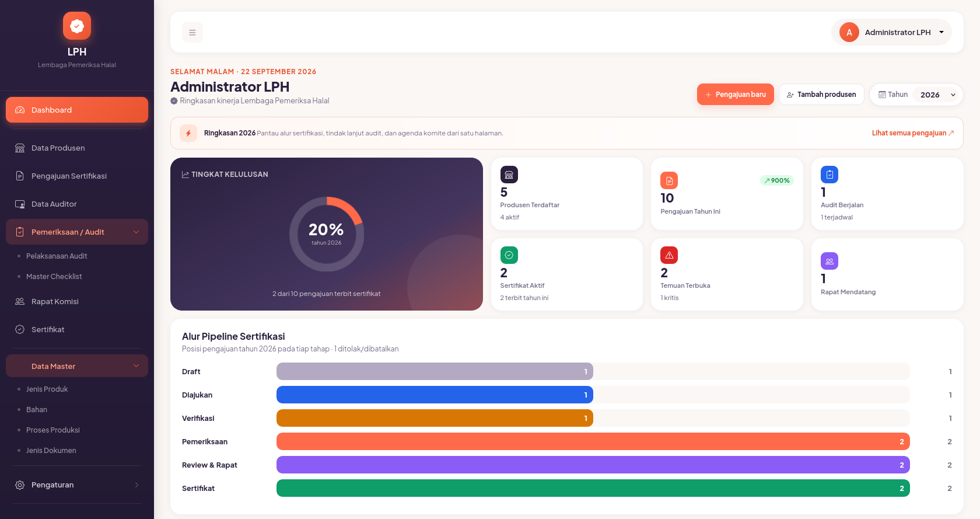Click the '1 kritis' text

pos(670,298)
